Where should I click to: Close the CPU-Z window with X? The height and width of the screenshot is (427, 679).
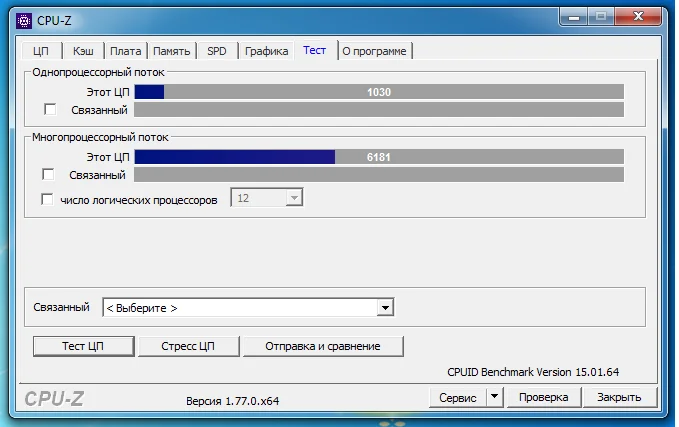pos(638,17)
